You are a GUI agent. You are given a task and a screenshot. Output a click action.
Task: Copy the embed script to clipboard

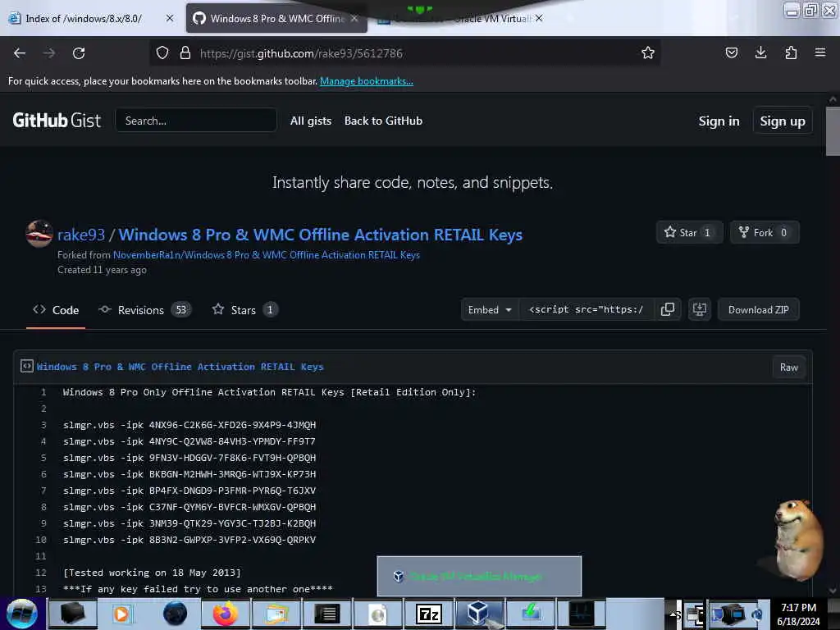click(x=668, y=309)
